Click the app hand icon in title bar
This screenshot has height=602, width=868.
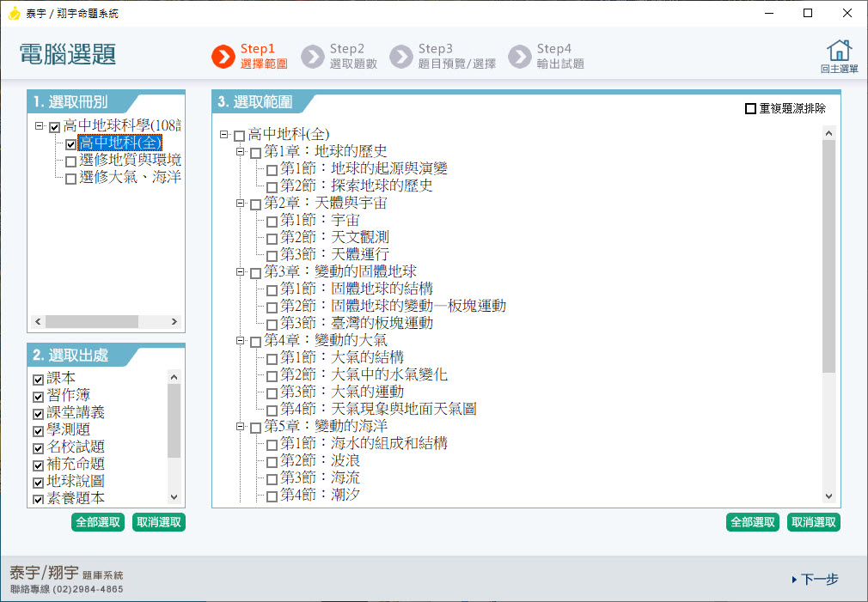[x=14, y=14]
